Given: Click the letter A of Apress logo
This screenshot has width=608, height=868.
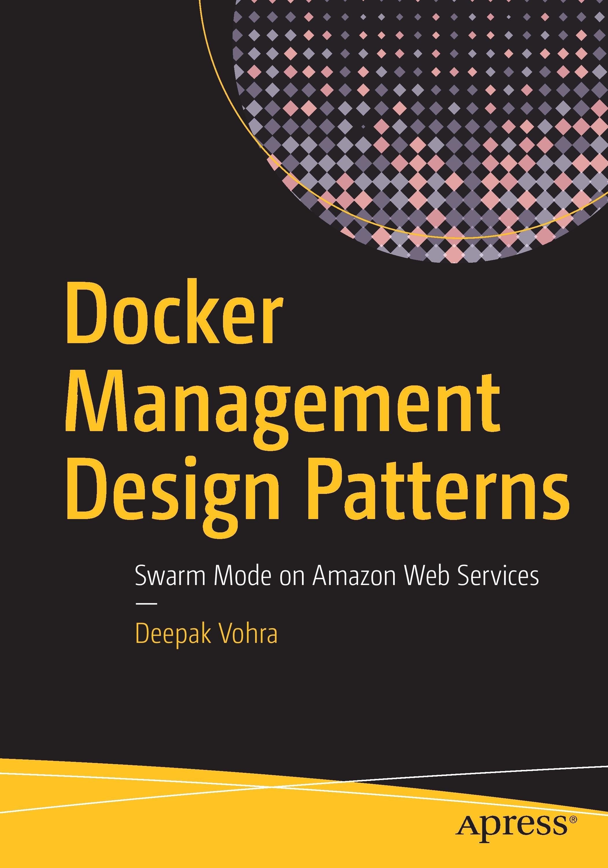Looking at the screenshot, I should (x=468, y=826).
